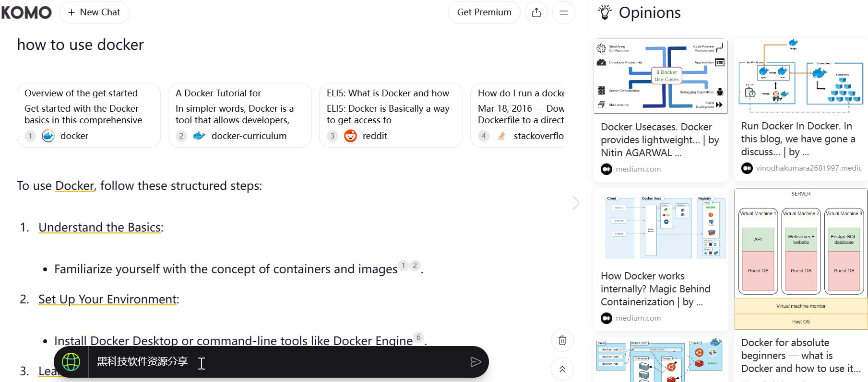Image resolution: width=868 pixels, height=382 pixels.
Task: Open 'Run Docker In Docker' article title
Action: coord(798,139)
